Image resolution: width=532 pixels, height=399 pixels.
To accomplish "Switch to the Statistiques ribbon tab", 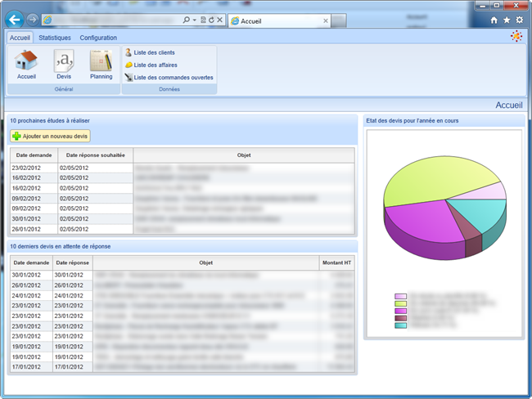I will click(55, 38).
